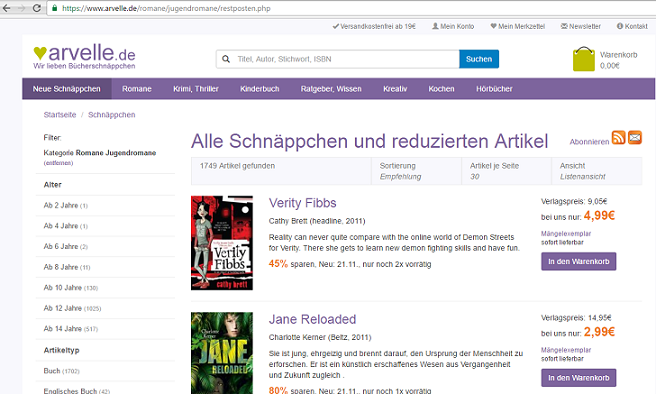The height and width of the screenshot is (394, 656).
Task: Open Verity Fibbs book cover thumbnail
Action: pos(222,243)
